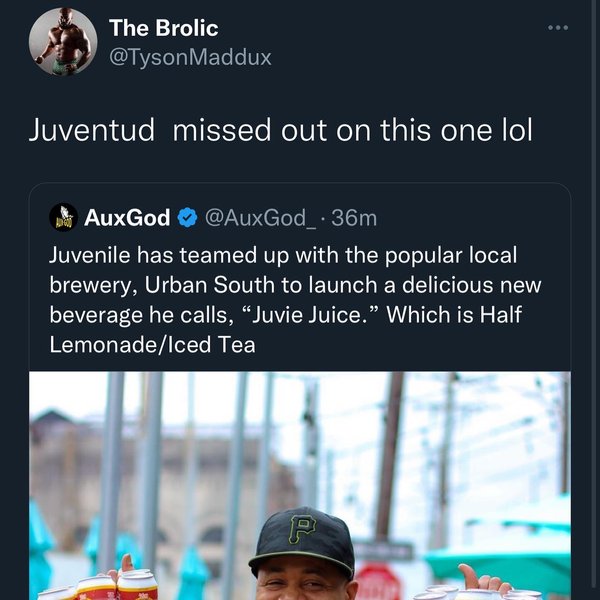Click AuxGod's blue verified badge

(x=187, y=217)
